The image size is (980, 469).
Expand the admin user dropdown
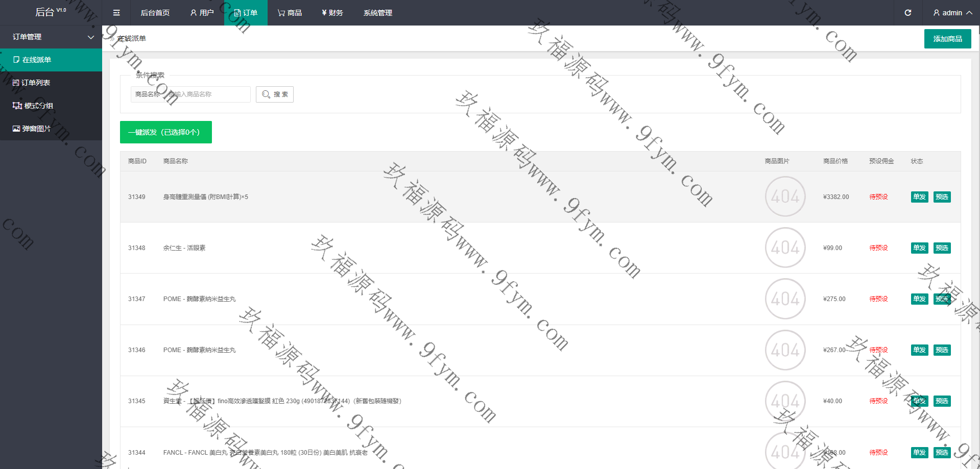tap(952, 13)
